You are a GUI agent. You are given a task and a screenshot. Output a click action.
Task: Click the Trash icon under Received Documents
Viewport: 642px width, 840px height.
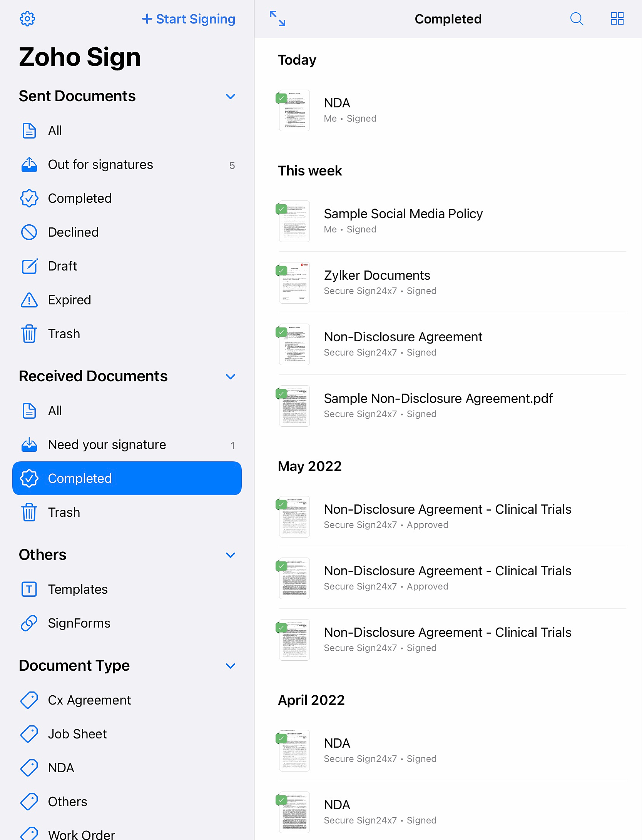29,512
